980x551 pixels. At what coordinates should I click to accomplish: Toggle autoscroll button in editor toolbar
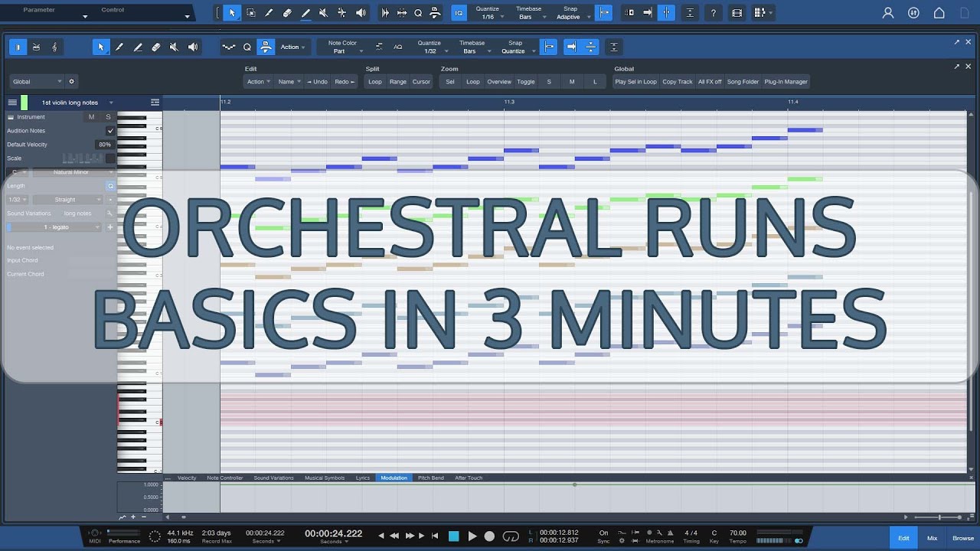click(x=572, y=47)
